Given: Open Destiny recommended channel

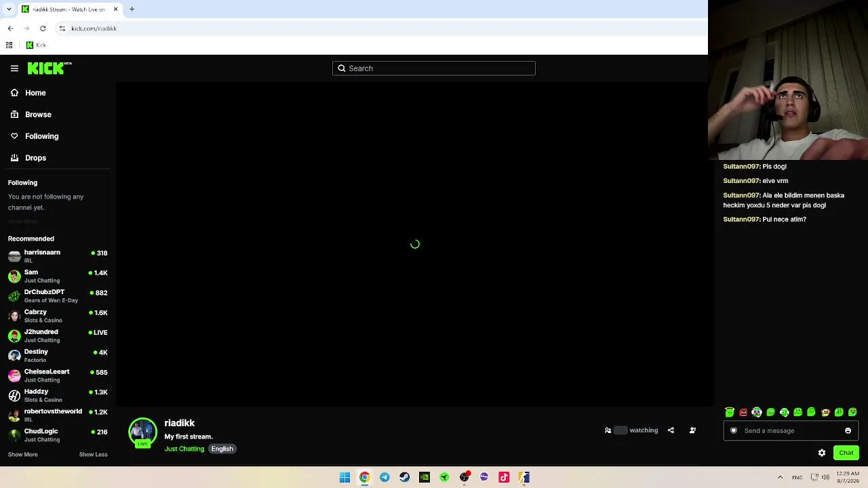Looking at the screenshot, I should click(x=58, y=355).
